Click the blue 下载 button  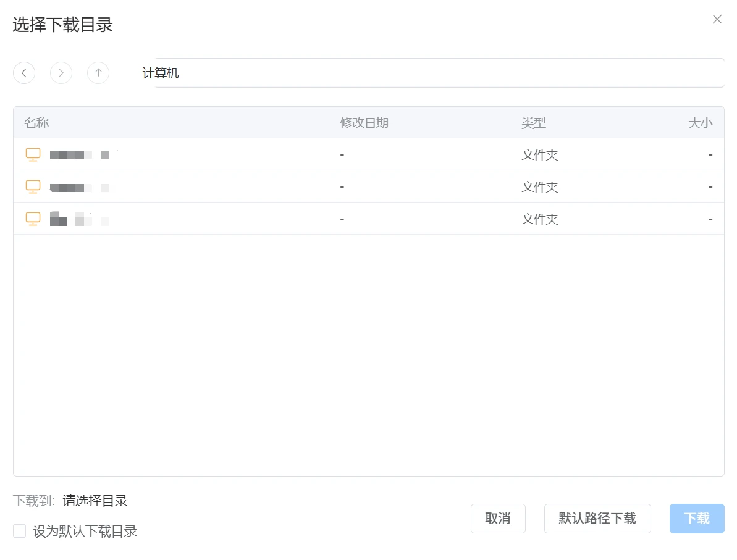click(x=697, y=519)
